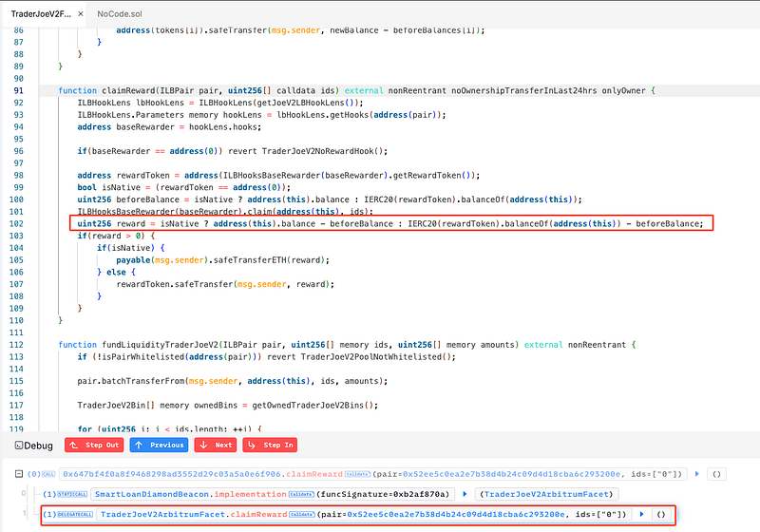Click line number 102 in the gutter
Screen dimensions: 760x532
pyautogui.click(x=16, y=223)
